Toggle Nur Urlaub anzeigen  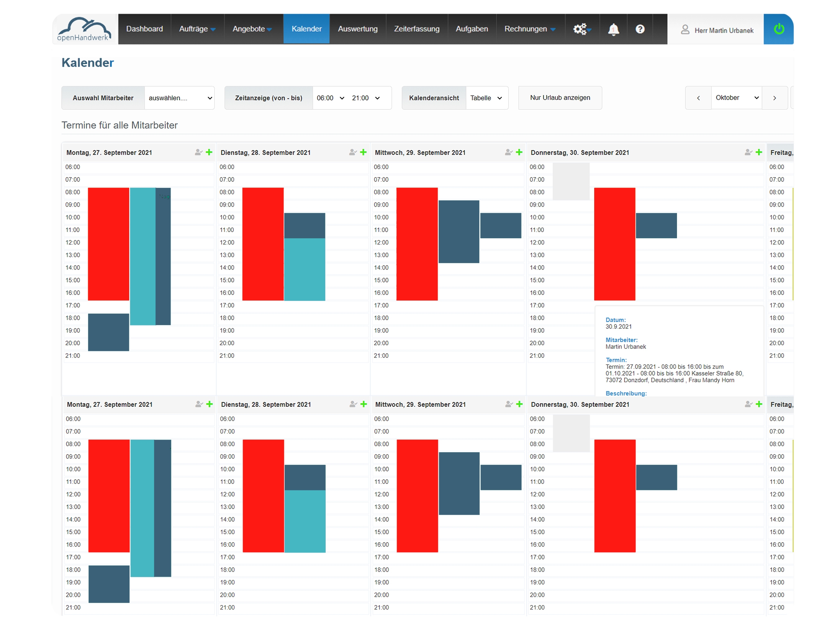[x=560, y=98]
